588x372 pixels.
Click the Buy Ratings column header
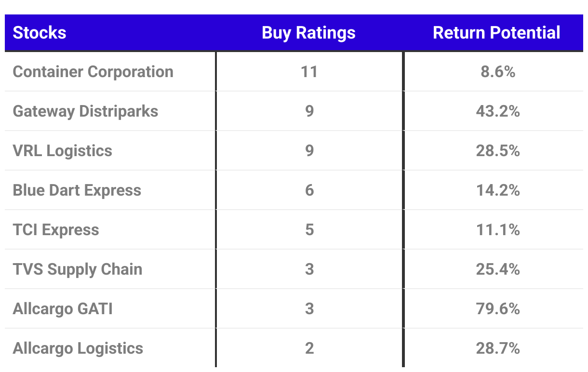[x=308, y=33]
